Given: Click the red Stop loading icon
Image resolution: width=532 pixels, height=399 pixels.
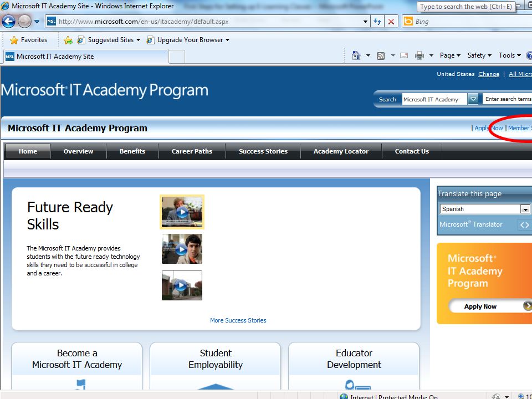Looking at the screenshot, I should [x=391, y=22].
